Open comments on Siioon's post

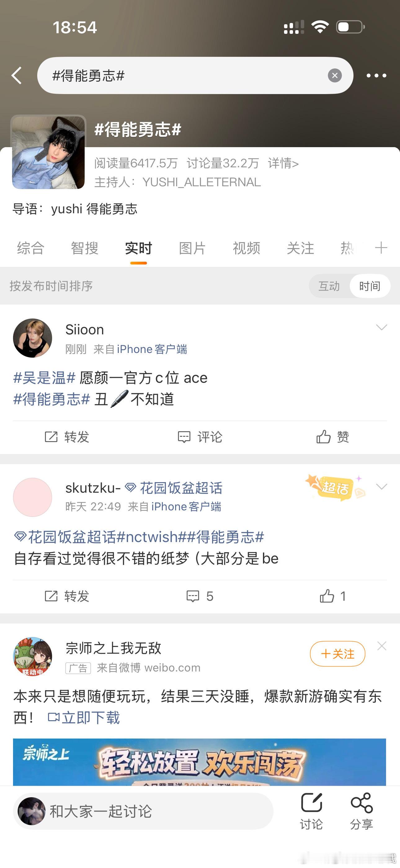pyautogui.click(x=200, y=437)
